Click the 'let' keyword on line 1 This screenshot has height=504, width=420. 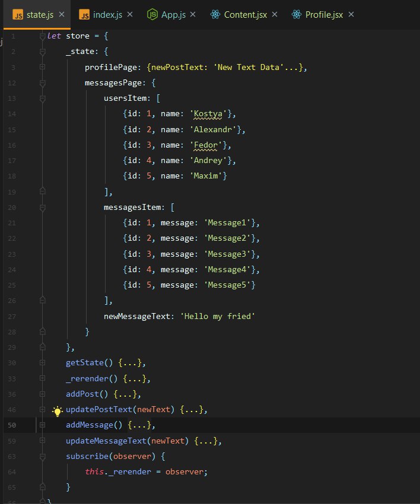(54, 36)
